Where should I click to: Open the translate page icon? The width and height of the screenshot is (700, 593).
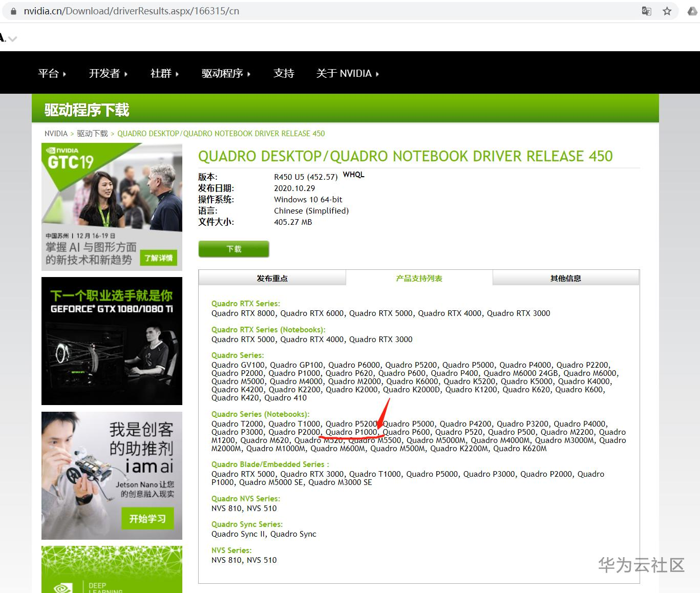[x=647, y=11]
